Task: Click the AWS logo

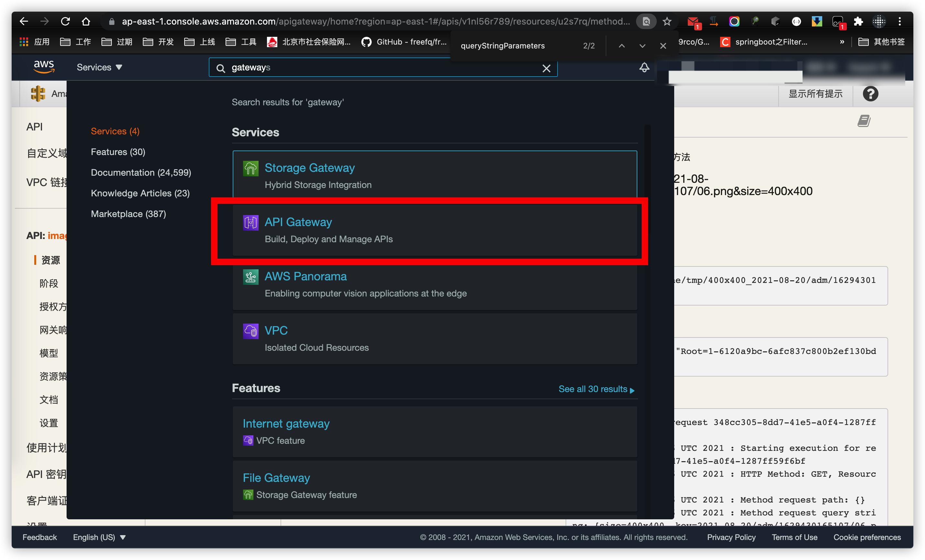Action: 44,67
